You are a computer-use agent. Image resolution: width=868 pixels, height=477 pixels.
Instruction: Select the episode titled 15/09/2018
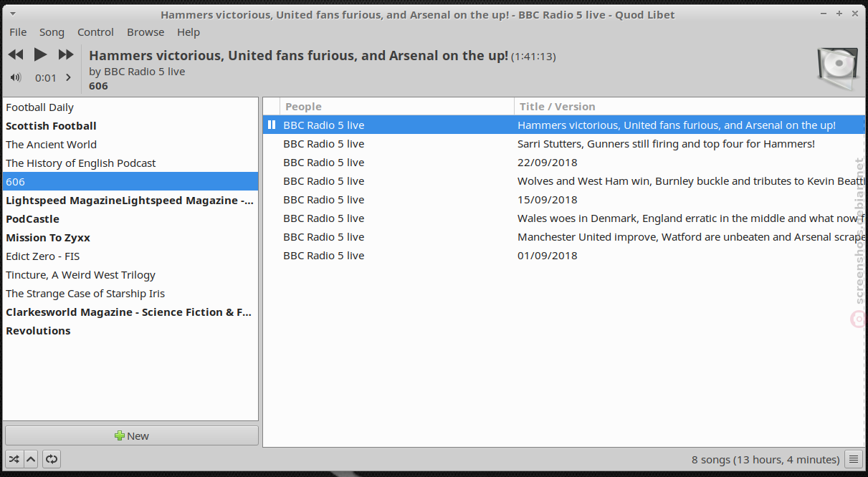(564, 200)
